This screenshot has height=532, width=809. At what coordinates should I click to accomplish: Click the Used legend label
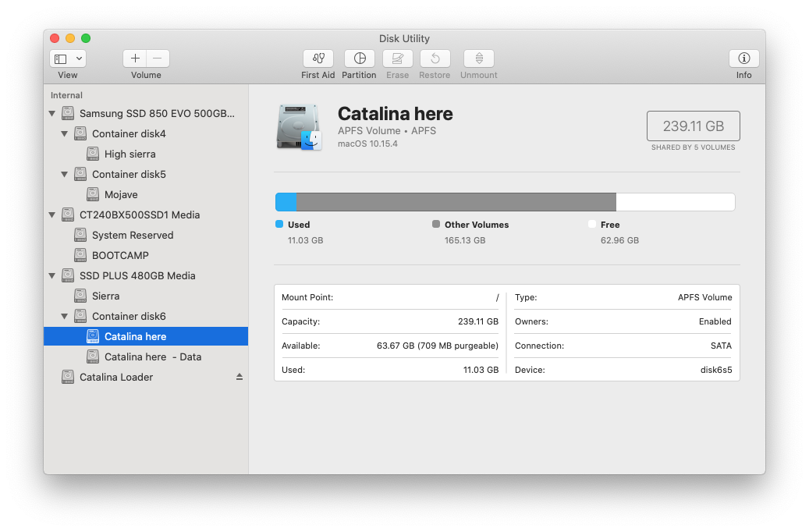(299, 225)
